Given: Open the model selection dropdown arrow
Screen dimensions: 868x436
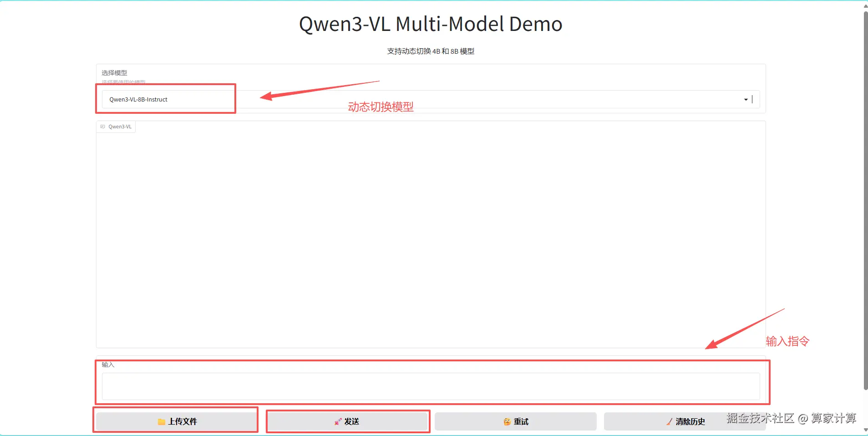Looking at the screenshot, I should [x=746, y=100].
